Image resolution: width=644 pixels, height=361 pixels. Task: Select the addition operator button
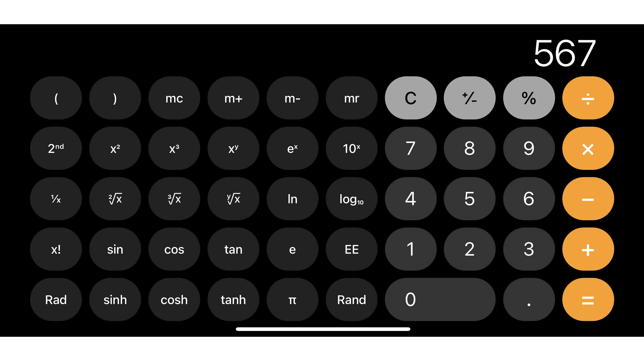[x=587, y=249]
